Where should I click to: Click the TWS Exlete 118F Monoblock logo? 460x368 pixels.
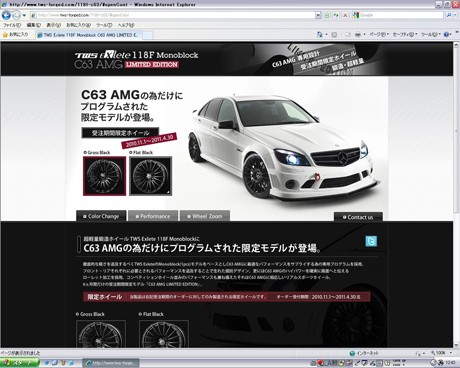(x=136, y=55)
